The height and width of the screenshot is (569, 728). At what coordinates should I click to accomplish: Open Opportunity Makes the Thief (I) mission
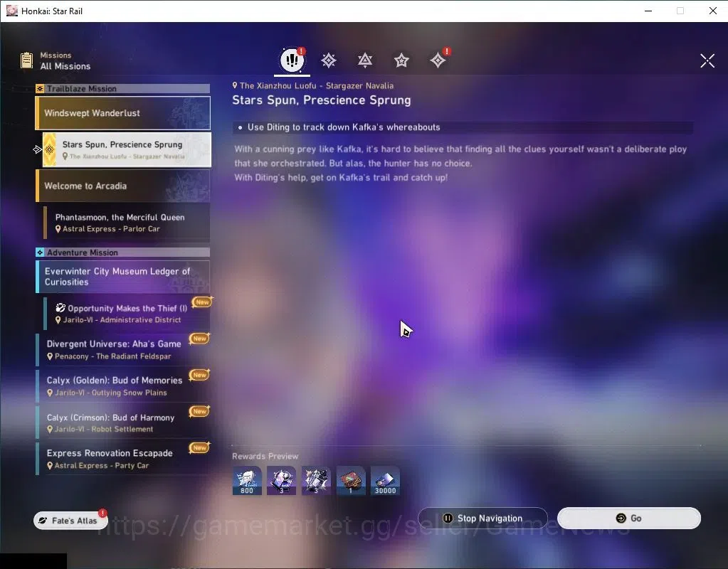coord(127,314)
